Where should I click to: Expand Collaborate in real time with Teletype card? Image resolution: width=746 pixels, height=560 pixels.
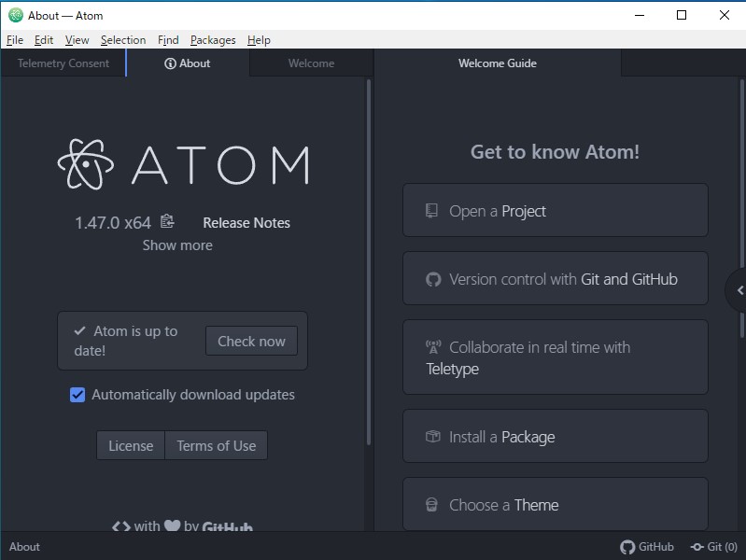coord(556,357)
